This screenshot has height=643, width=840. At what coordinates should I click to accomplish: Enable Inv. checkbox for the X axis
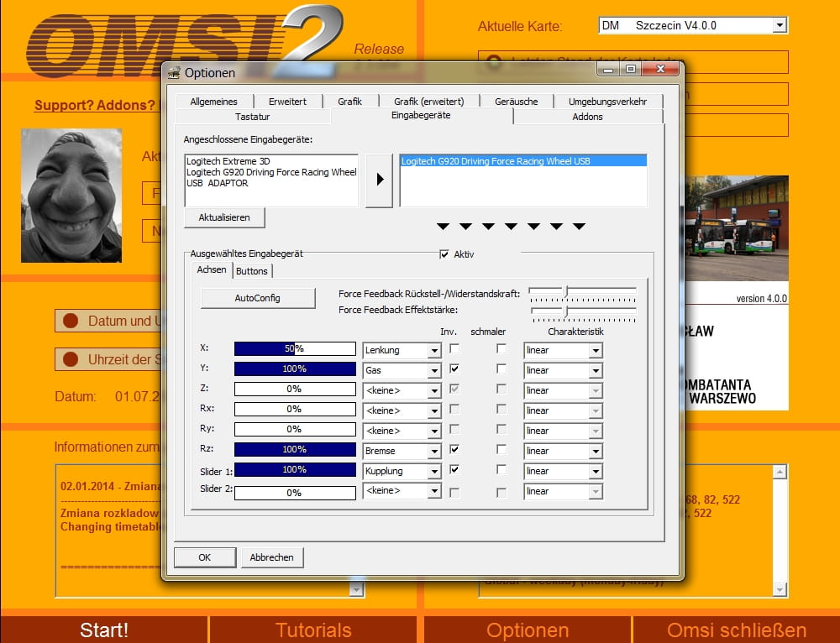pos(454,348)
